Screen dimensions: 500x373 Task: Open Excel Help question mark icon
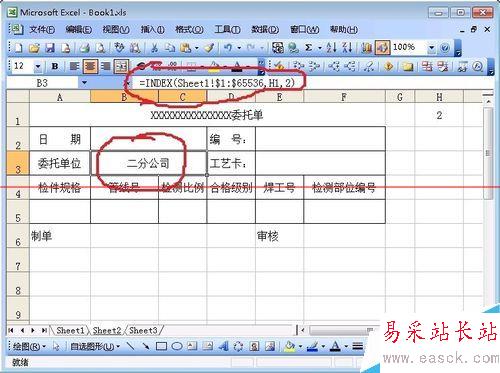coord(444,48)
